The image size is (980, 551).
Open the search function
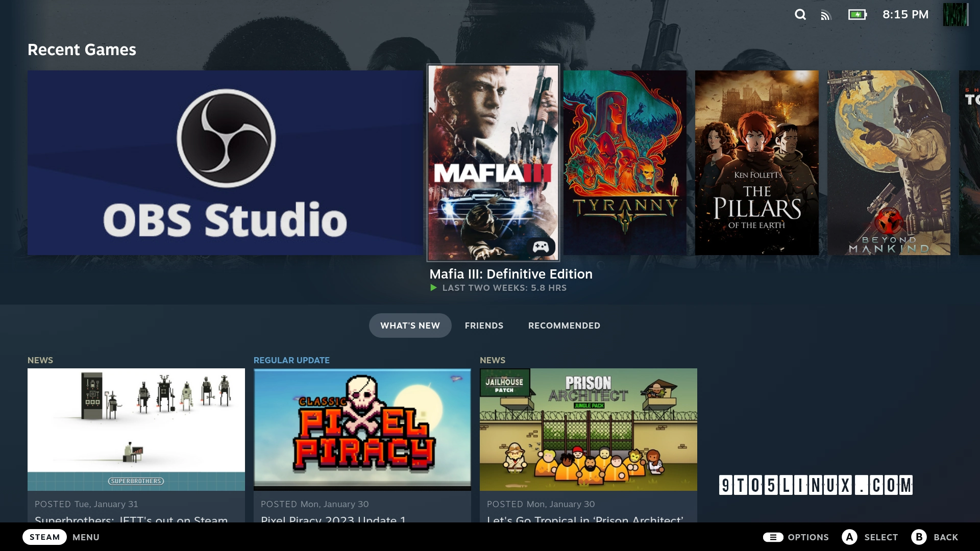pyautogui.click(x=800, y=14)
